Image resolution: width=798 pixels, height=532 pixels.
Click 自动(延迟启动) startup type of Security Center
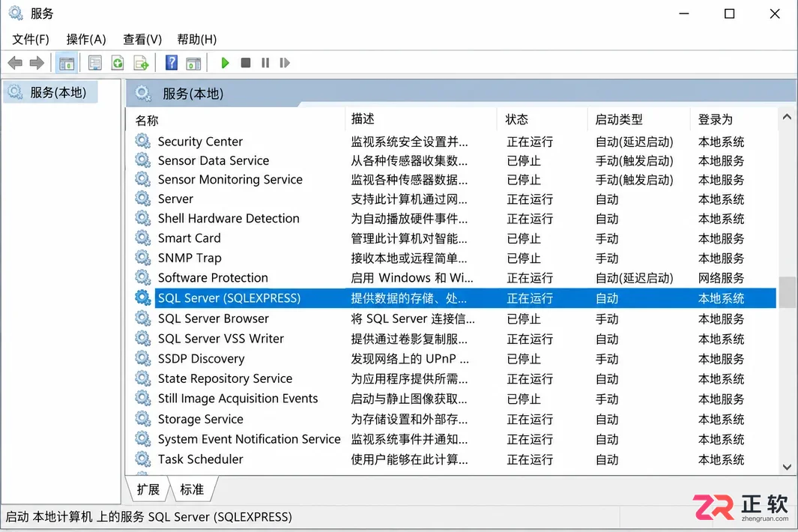(635, 142)
